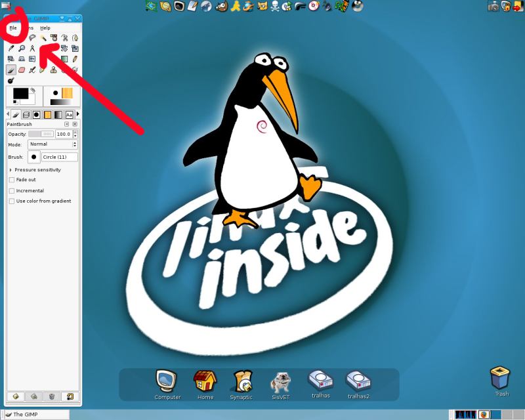Select the Rotate tool

tap(64, 48)
